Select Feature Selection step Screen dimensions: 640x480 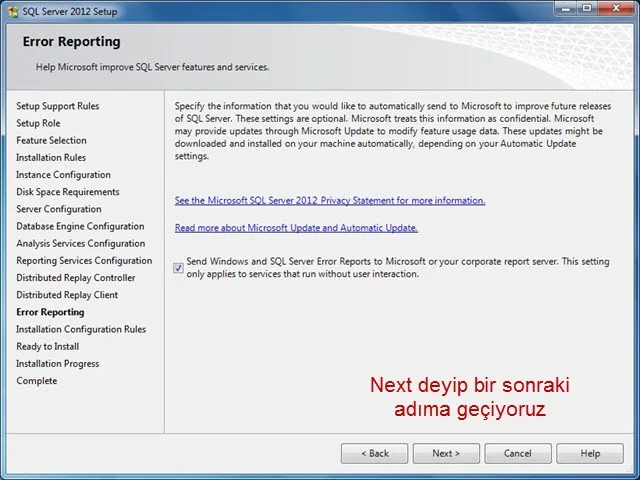[51, 140]
